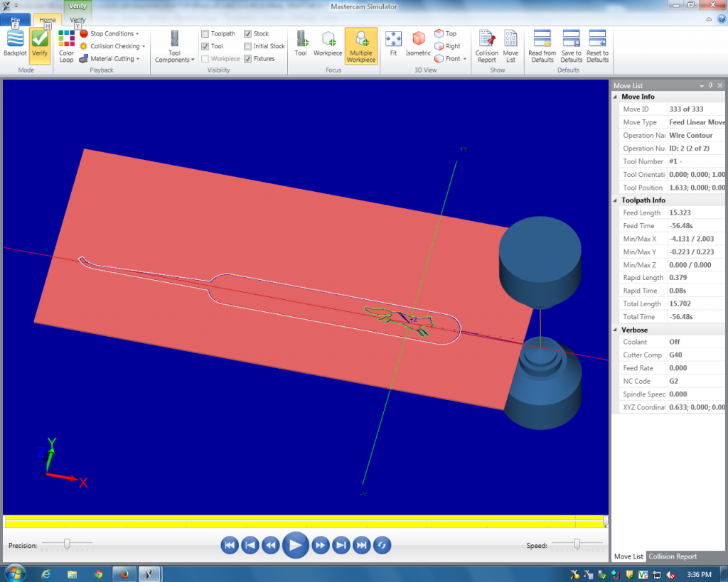The image size is (728, 582).
Task: Collapse the Verbose section
Action: 616,330
